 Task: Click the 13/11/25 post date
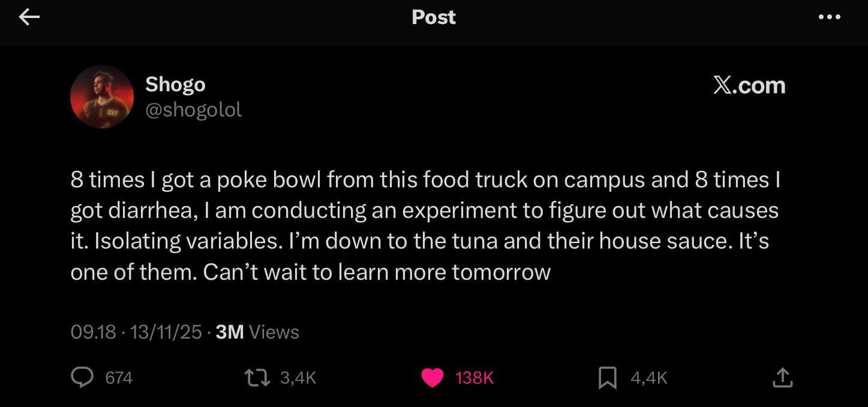click(x=166, y=332)
